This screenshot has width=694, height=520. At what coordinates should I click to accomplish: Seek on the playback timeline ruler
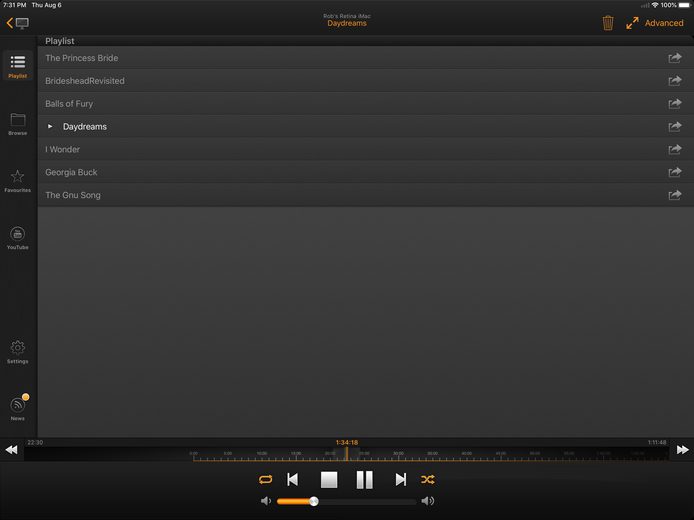(347, 454)
